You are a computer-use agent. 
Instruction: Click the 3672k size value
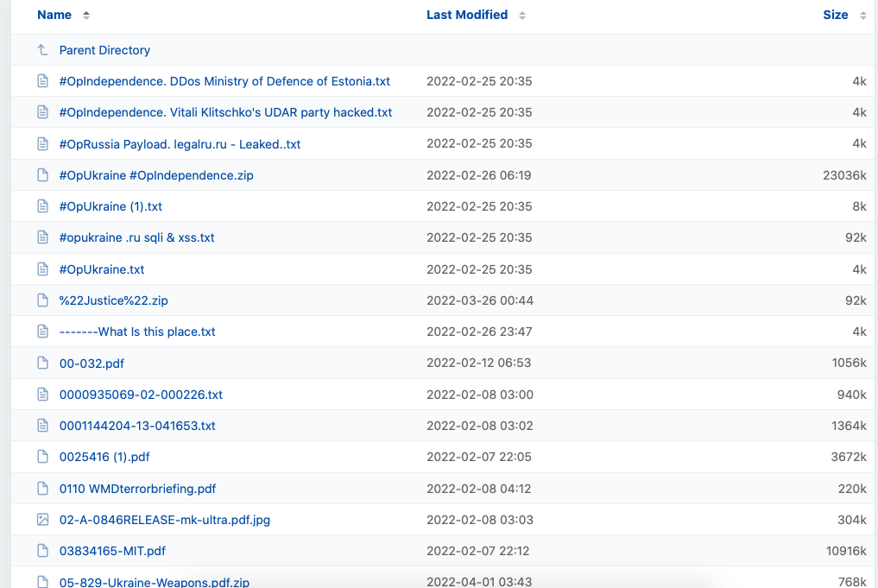point(849,457)
